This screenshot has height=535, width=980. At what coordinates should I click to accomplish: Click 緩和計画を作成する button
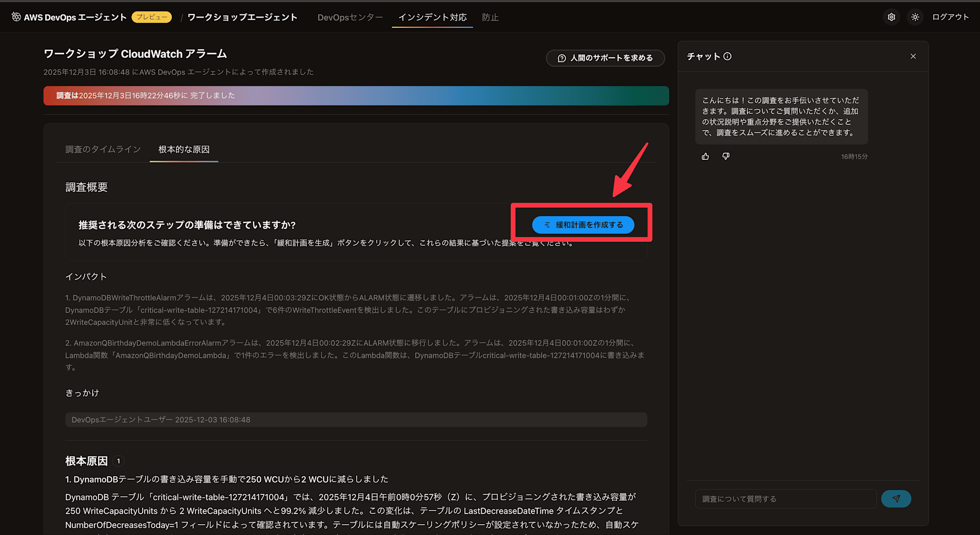583,225
